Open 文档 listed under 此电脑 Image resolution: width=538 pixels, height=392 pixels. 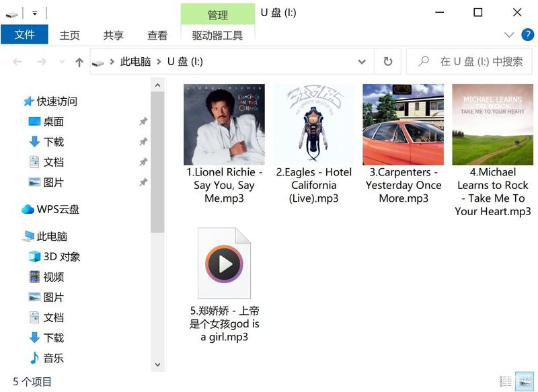46,317
